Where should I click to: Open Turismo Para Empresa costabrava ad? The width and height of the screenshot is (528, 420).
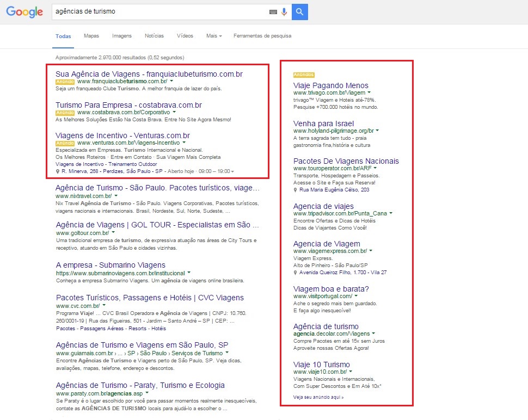(128, 105)
